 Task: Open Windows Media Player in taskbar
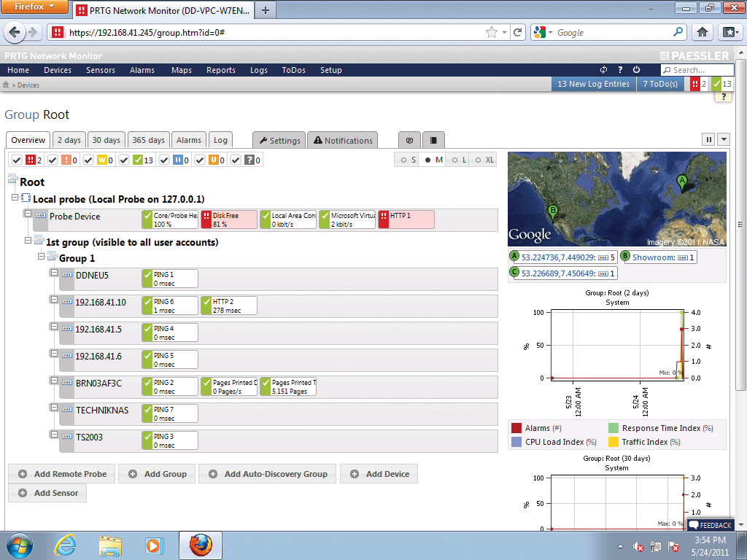(x=154, y=545)
